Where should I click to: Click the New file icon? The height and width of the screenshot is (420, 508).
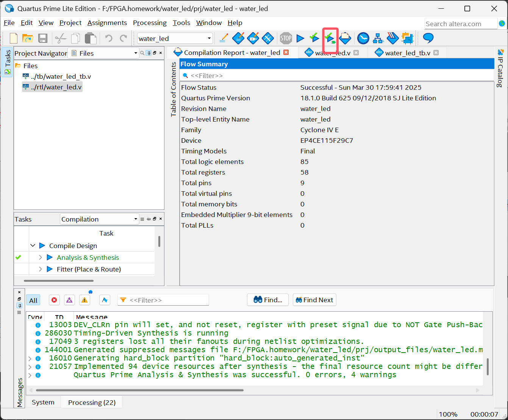(14, 38)
